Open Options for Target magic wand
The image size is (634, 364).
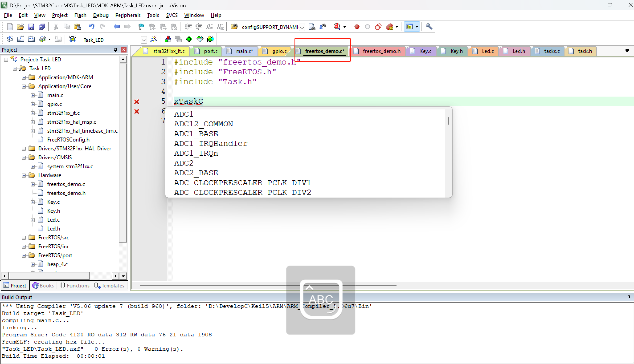[153, 39]
